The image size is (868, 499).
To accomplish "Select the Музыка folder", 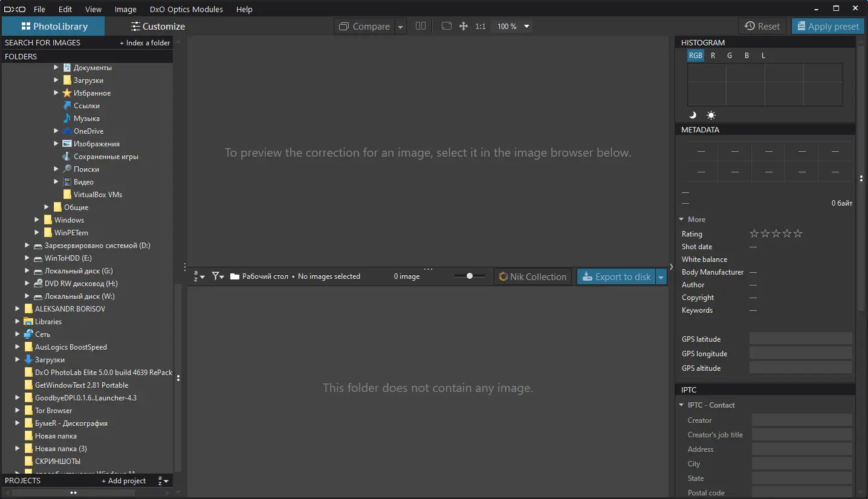I will click(x=86, y=119).
